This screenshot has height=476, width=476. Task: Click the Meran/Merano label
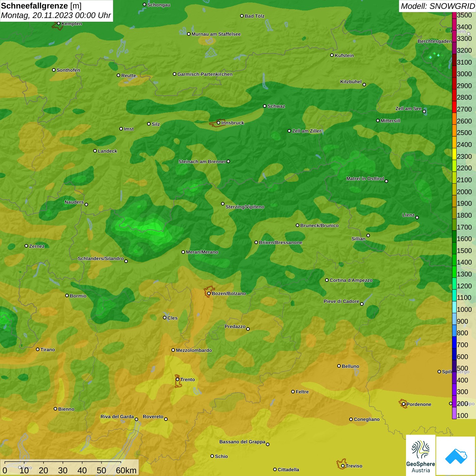tap(202, 252)
